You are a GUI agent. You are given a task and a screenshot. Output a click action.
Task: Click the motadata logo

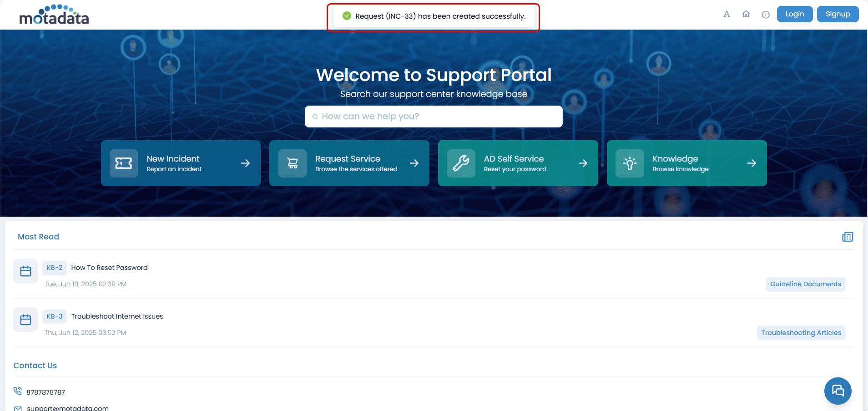coord(54,15)
